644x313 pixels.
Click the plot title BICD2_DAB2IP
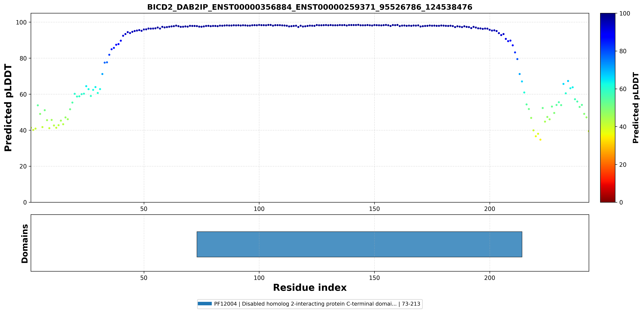310,7
